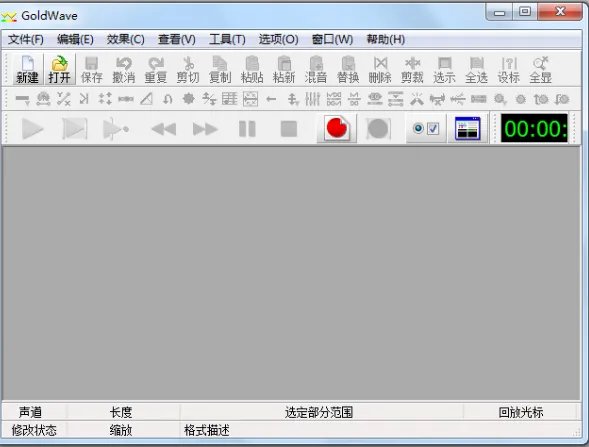Open the 选项(O) menu
Viewport: 589px width, 447px height.
278,39
